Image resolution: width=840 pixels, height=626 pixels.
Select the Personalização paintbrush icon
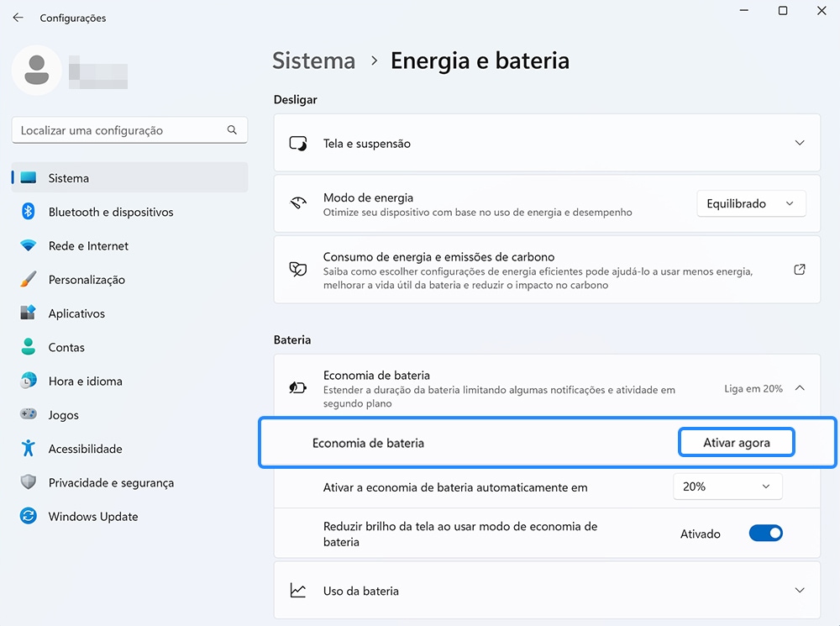[28, 279]
